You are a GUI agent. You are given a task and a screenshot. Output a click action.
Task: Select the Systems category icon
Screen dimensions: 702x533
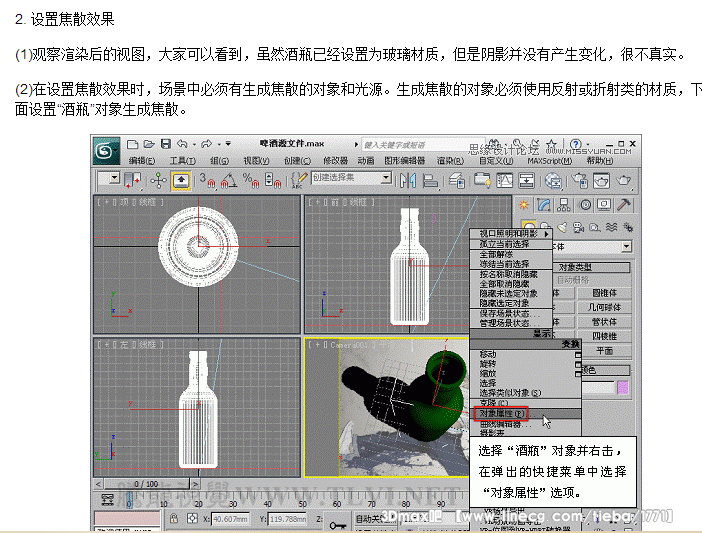(x=628, y=227)
